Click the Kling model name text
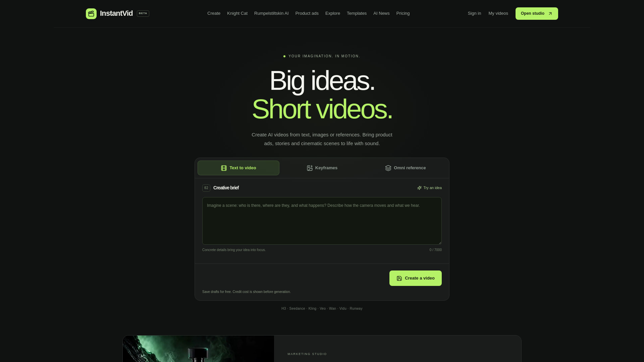 (312, 309)
